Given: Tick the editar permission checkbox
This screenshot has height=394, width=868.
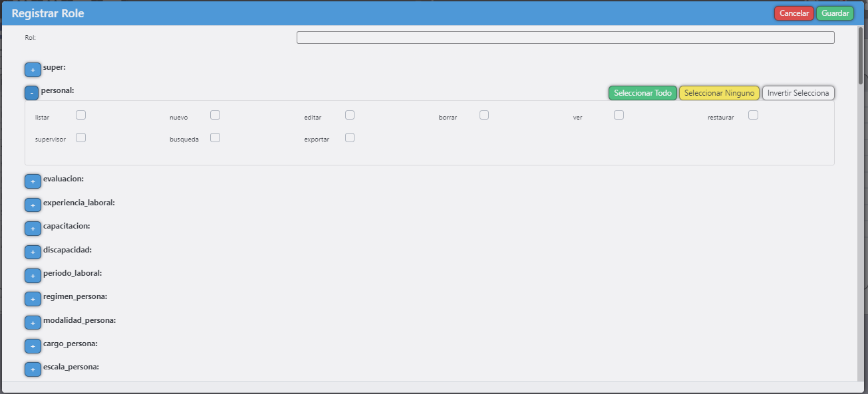Looking at the screenshot, I should 350,115.
